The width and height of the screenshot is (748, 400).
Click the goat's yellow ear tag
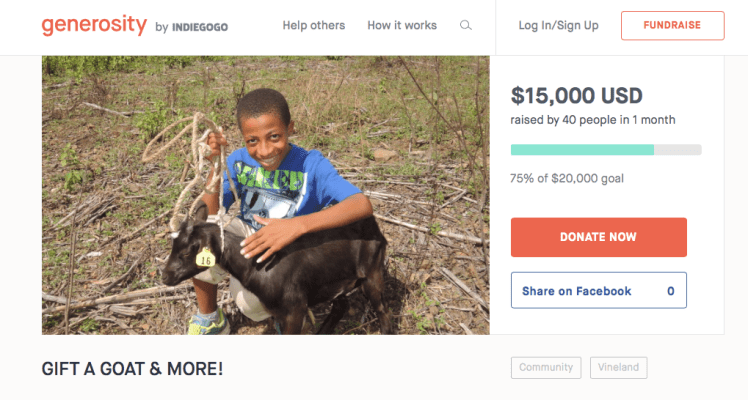click(206, 258)
